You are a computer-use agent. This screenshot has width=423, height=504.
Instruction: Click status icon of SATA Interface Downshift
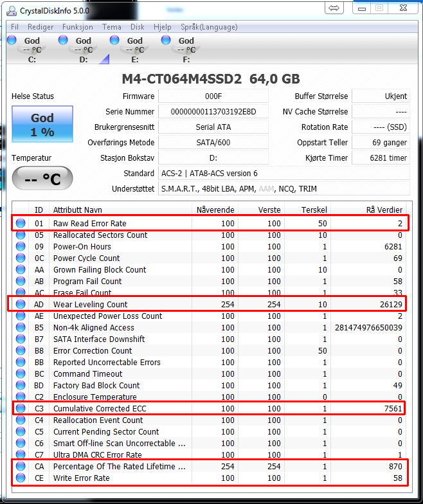tap(21, 339)
